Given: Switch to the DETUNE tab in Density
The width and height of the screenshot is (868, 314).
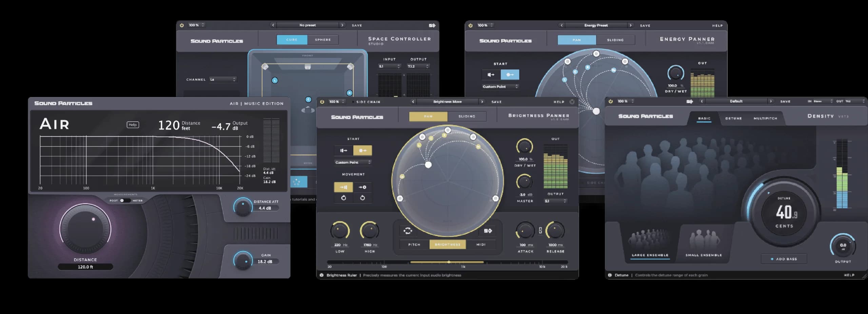Looking at the screenshot, I should tap(733, 118).
